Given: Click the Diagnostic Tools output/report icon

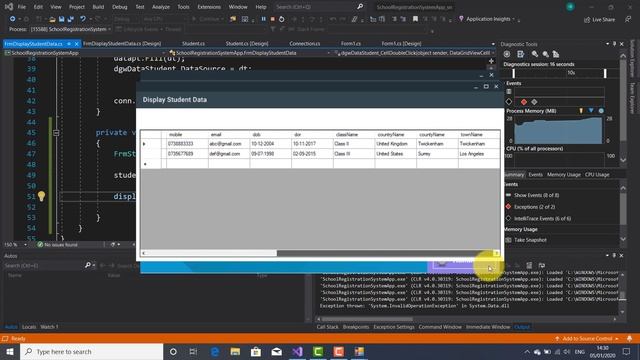Looking at the screenshot, I should click(x=520, y=54).
